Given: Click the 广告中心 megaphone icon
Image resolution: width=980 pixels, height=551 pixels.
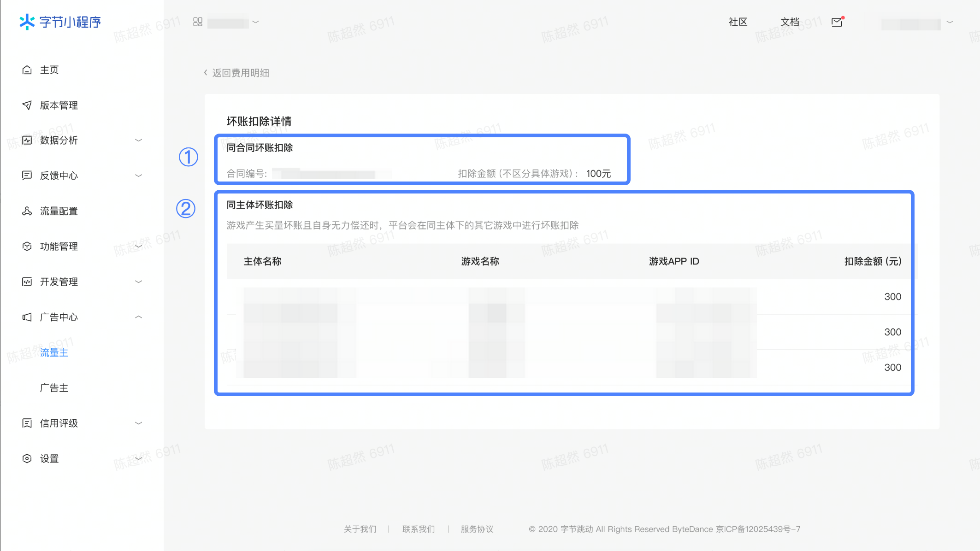Looking at the screenshot, I should click(27, 317).
